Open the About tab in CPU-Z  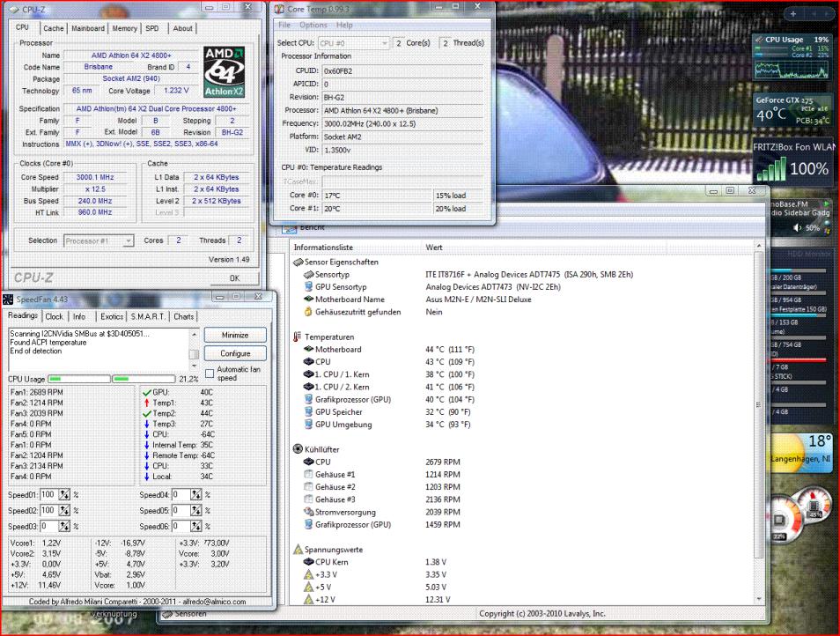tap(182, 28)
